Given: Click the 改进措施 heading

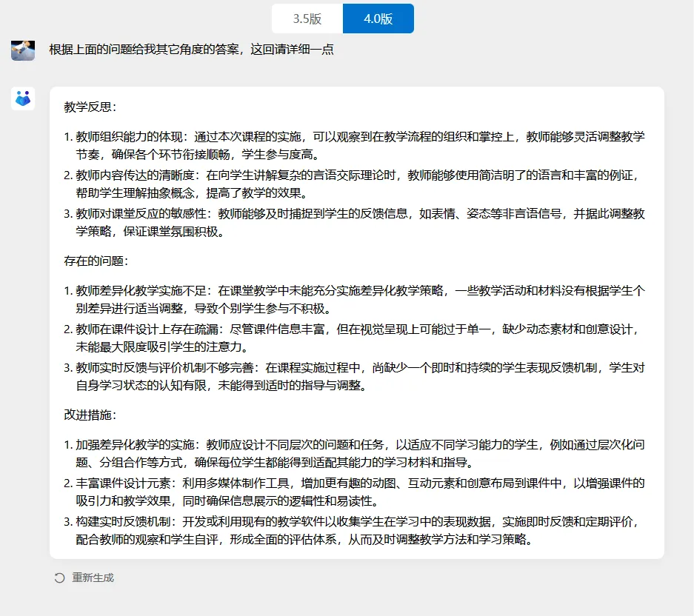Looking at the screenshot, I should pos(90,415).
